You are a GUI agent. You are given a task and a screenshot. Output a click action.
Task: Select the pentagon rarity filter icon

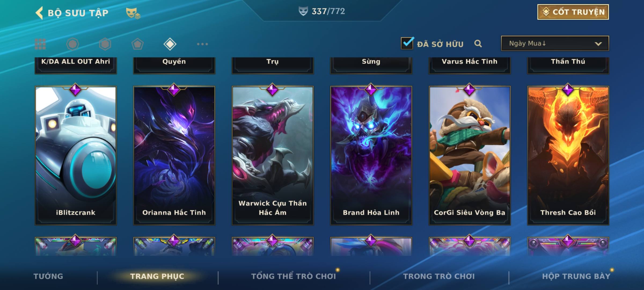(x=137, y=44)
